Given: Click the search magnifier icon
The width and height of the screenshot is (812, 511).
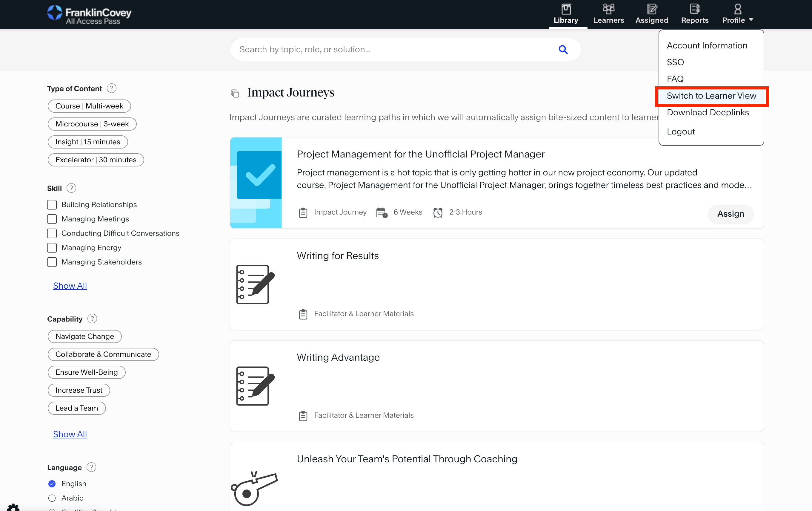Looking at the screenshot, I should (x=563, y=49).
